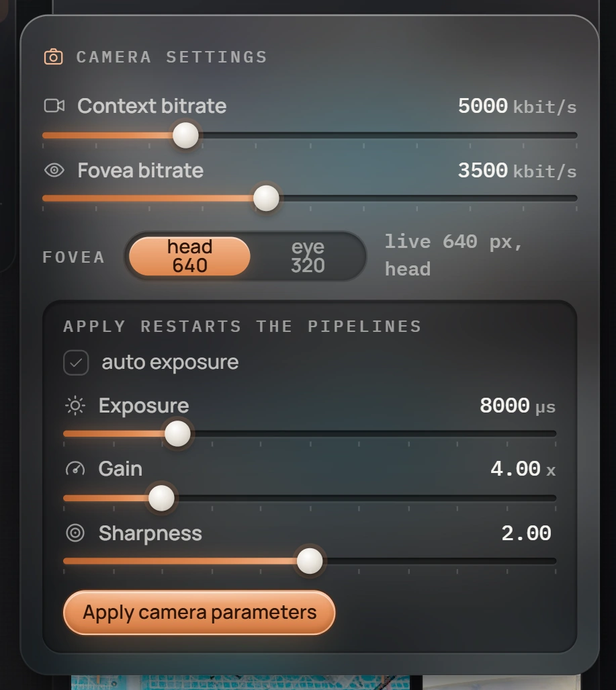The width and height of the screenshot is (616, 690).
Task: Click the target icon beside Sharpness
Action: click(x=75, y=533)
